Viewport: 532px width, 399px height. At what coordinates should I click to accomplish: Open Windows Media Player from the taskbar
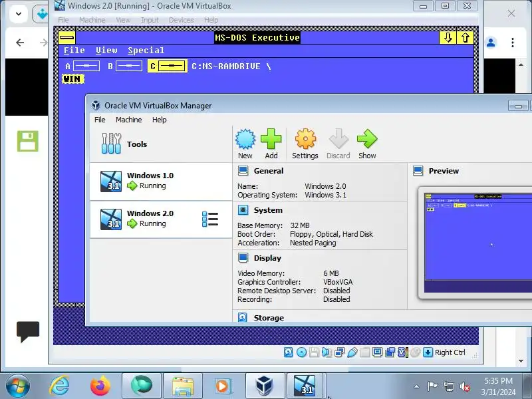click(223, 386)
